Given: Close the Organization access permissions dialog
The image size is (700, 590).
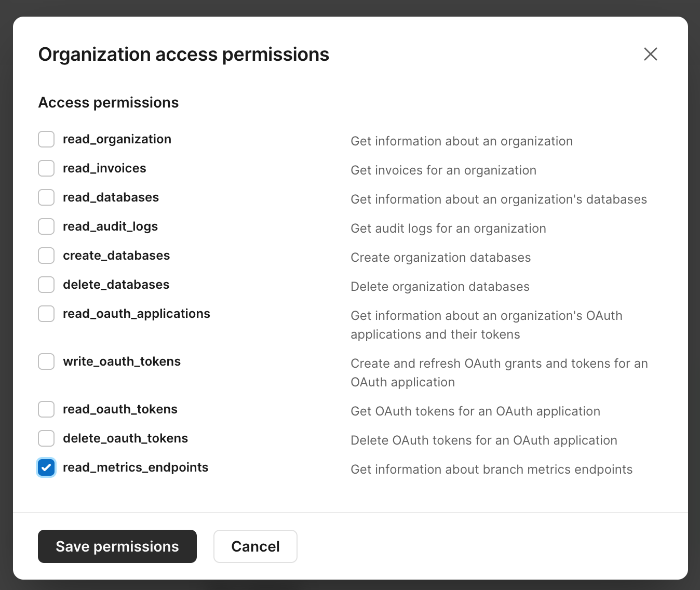Looking at the screenshot, I should point(650,54).
